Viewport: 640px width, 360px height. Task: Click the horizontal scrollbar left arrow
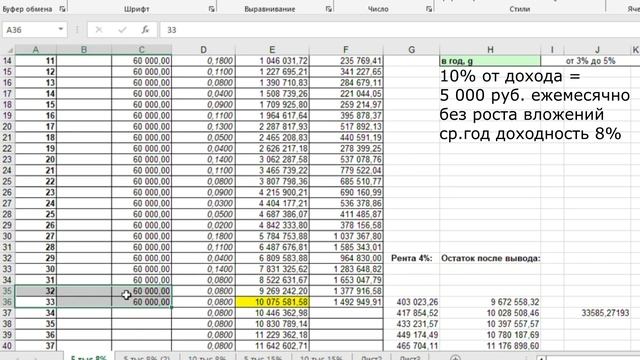point(541,358)
